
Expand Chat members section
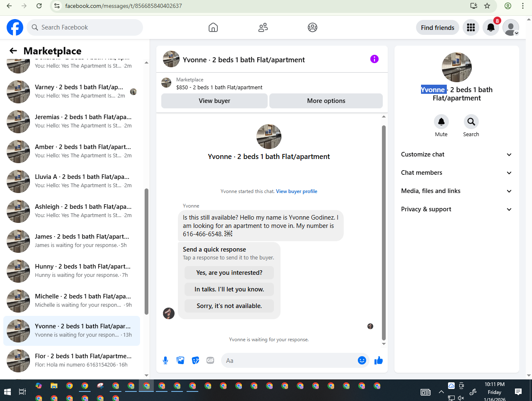[x=456, y=173]
